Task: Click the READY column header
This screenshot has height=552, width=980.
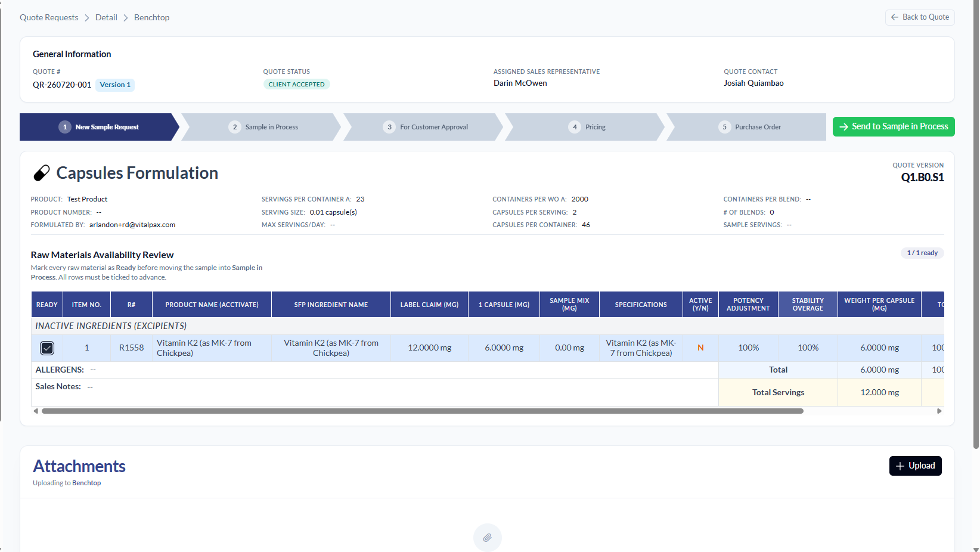Action: (47, 305)
